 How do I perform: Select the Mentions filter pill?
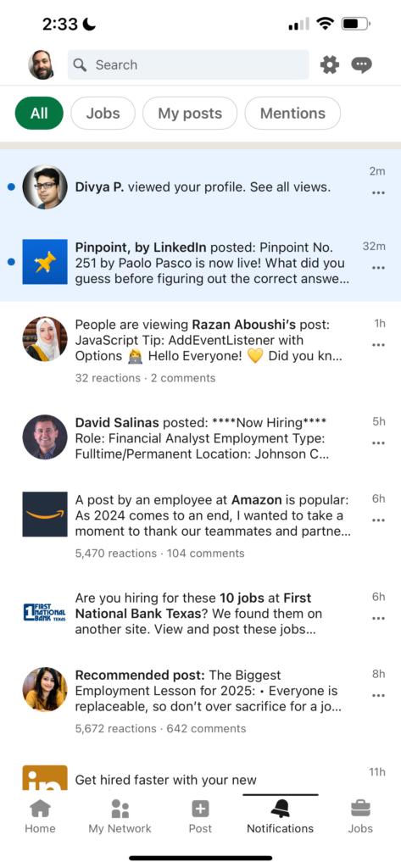point(293,114)
